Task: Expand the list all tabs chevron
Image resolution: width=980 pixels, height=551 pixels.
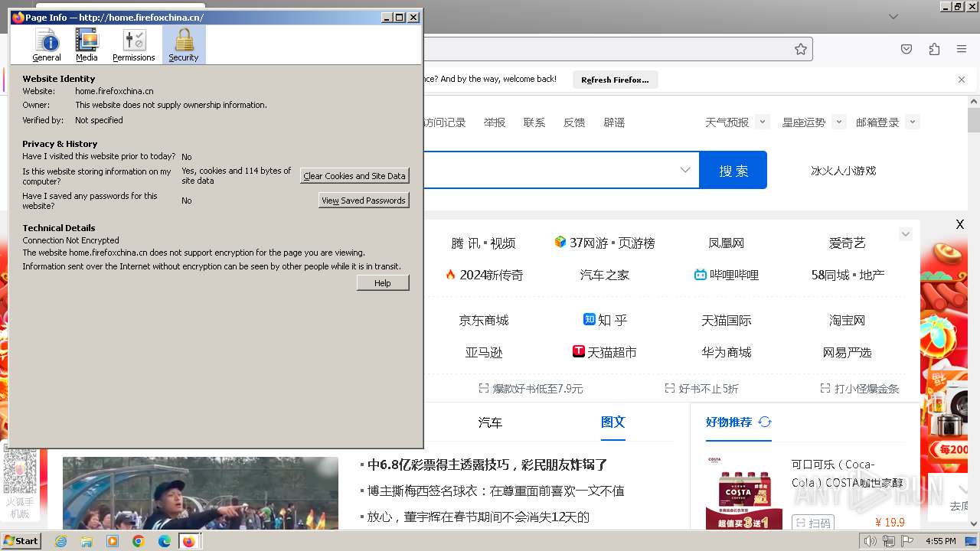Action: [893, 16]
